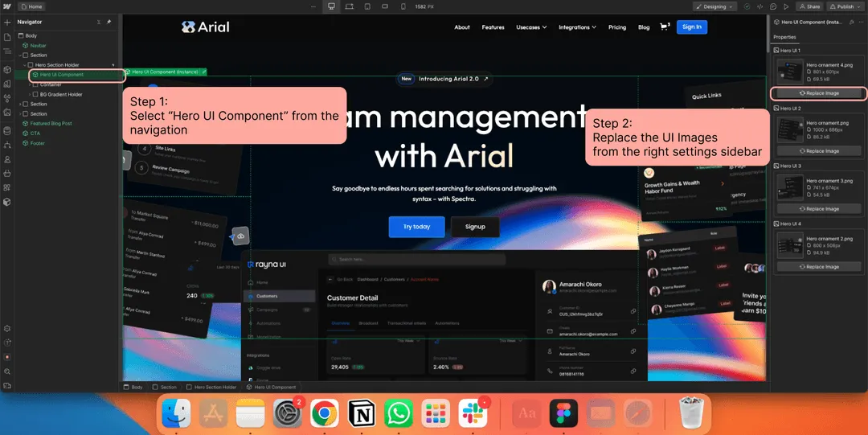Select Hero UI Component in Navigator tree
This screenshot has height=435, width=868.
point(61,74)
